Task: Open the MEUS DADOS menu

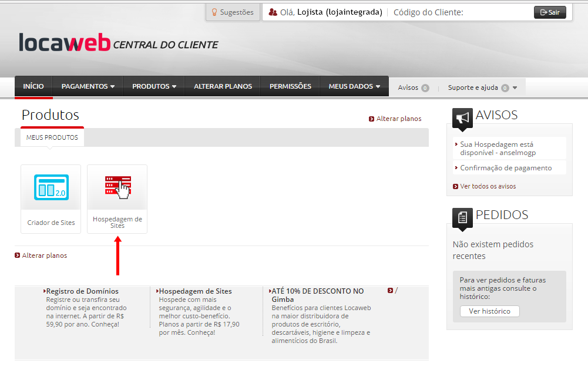Action: [x=354, y=86]
